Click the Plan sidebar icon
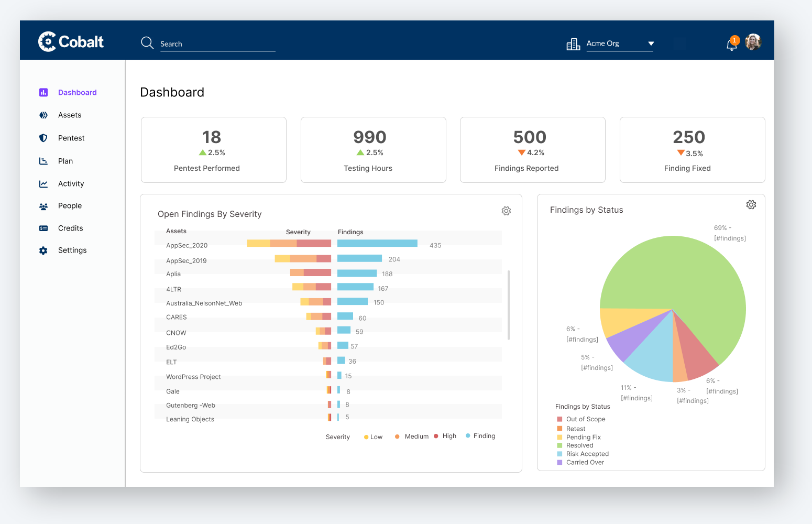 [43, 161]
